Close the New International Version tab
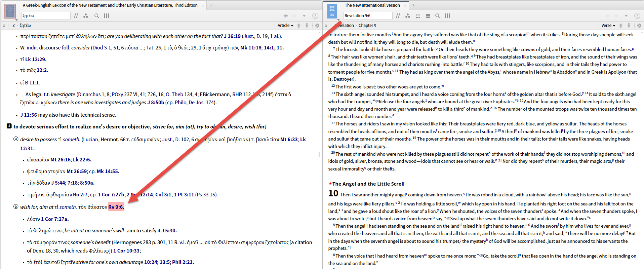The height and width of the screenshot is (269, 644). tap(405, 5)
